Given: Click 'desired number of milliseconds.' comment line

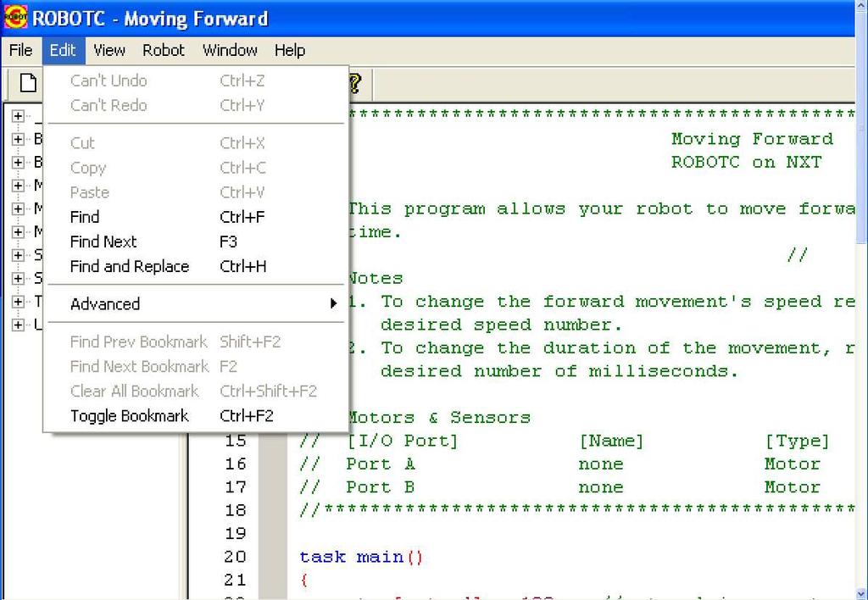Looking at the screenshot, I should point(559,371).
